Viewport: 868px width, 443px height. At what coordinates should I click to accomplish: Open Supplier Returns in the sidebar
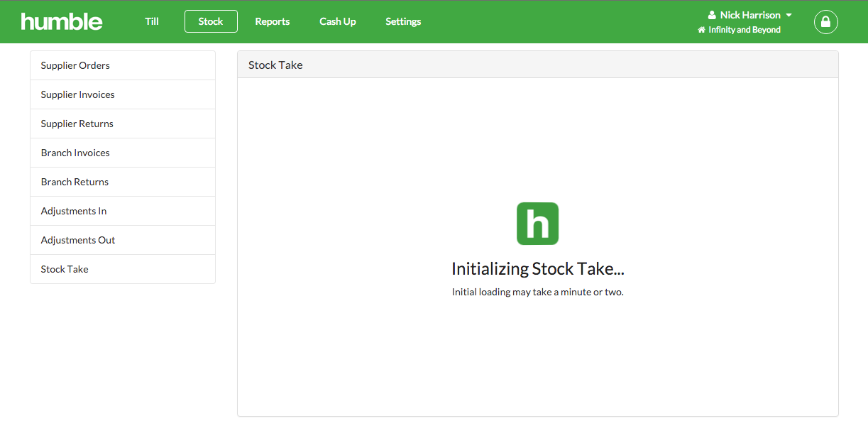[123, 124]
